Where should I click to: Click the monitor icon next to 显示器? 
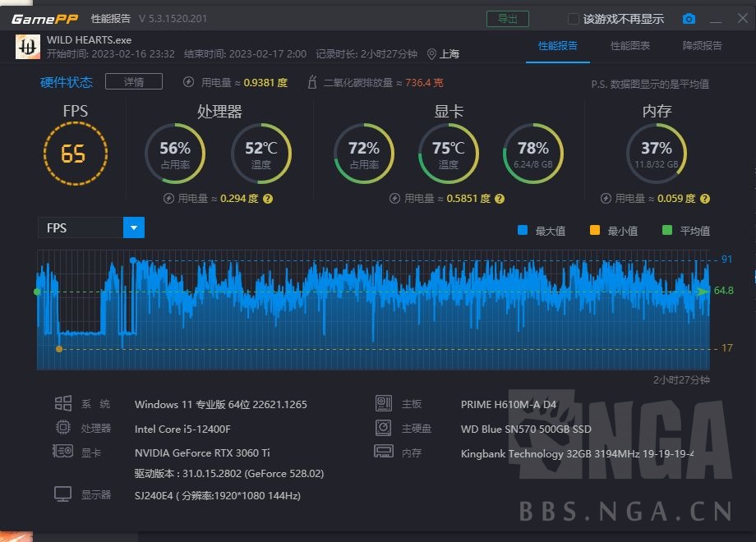click(62, 494)
